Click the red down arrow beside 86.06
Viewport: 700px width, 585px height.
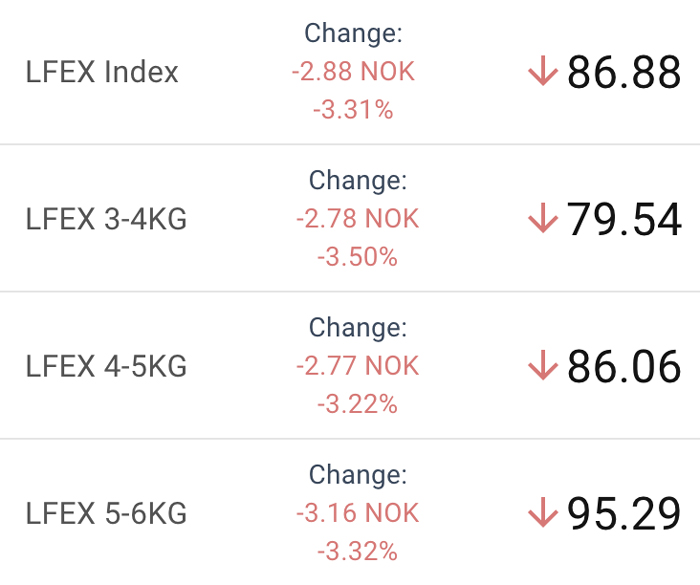(543, 365)
